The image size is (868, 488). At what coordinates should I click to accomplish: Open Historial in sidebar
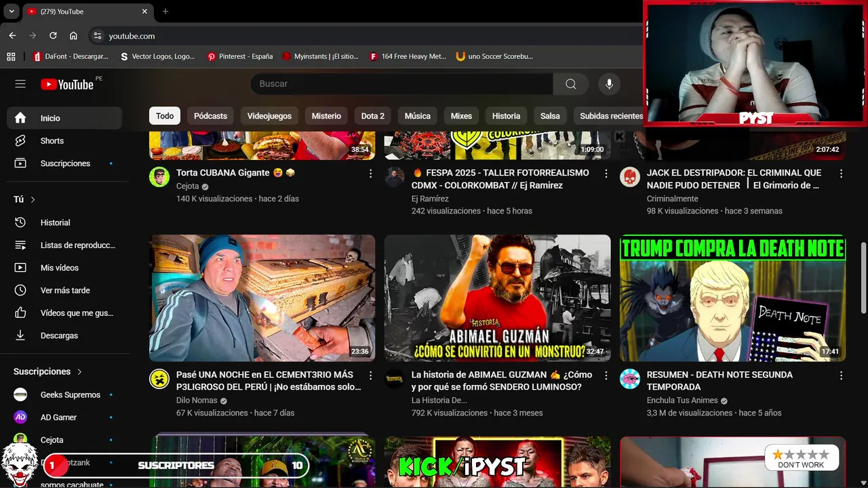tap(64, 222)
